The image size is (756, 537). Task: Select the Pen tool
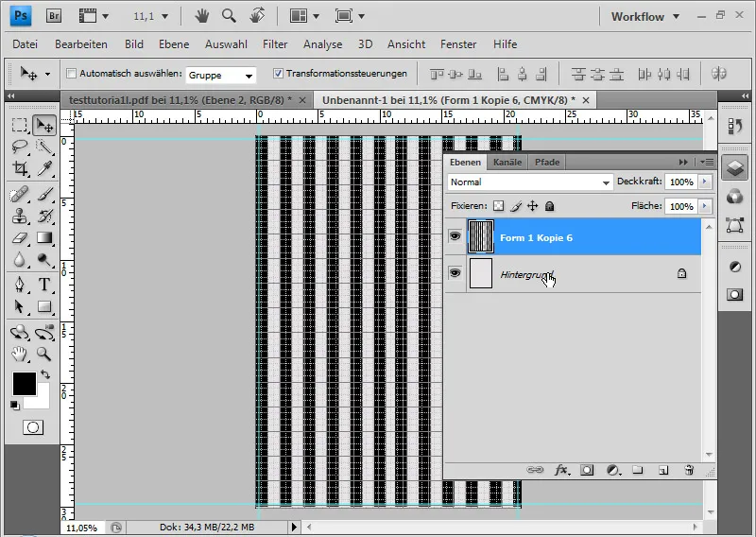click(x=19, y=285)
